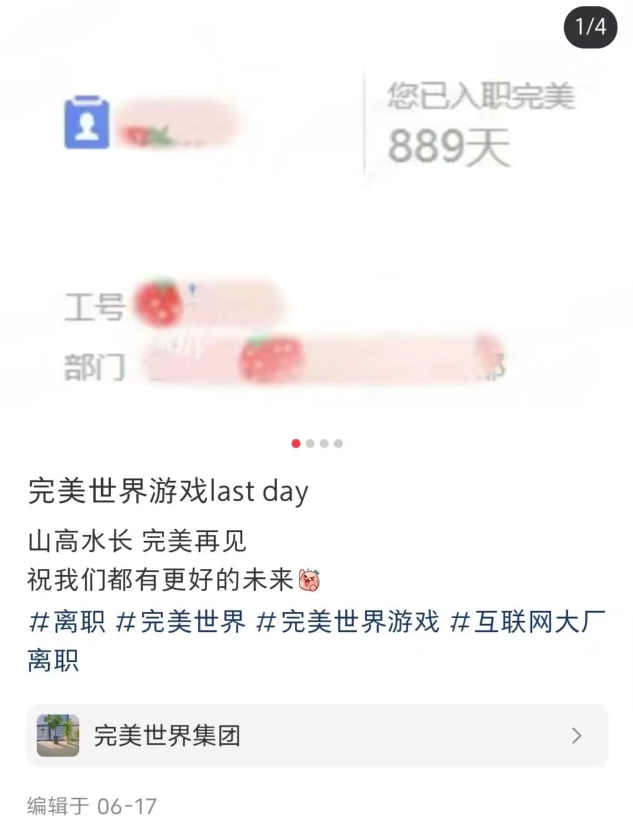Image resolution: width=633 pixels, height=840 pixels.
Task: Tap the strawberry sticker on 部门 row
Action: pos(271,359)
